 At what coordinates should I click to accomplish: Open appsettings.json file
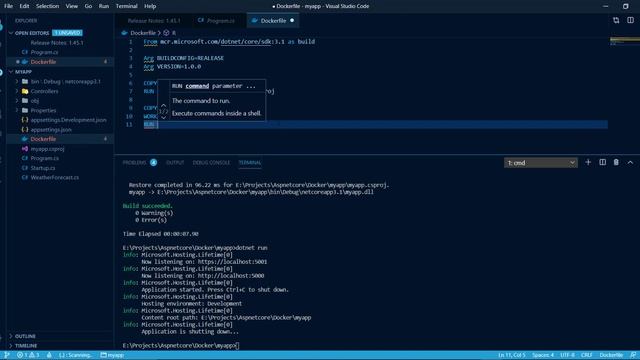tap(51, 130)
